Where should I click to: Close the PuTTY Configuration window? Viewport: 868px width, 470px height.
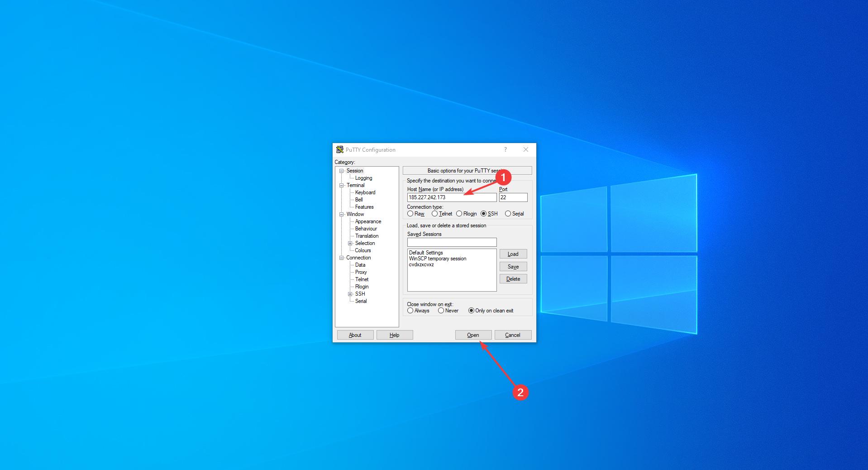(525, 149)
